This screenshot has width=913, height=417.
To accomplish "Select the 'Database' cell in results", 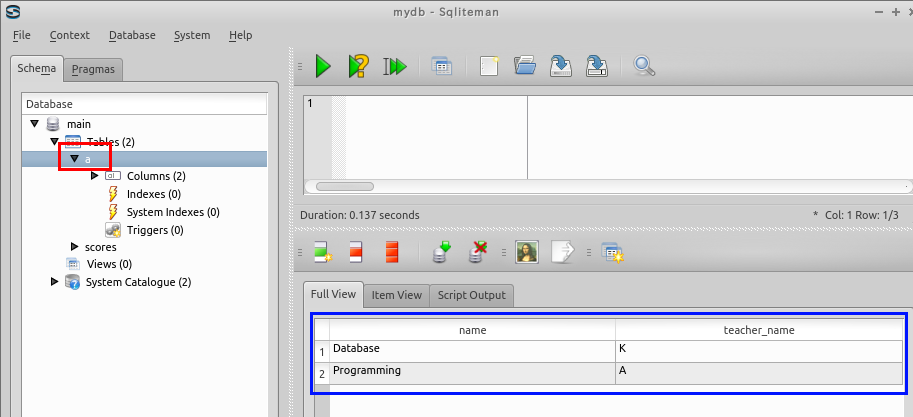I will tap(472, 352).
